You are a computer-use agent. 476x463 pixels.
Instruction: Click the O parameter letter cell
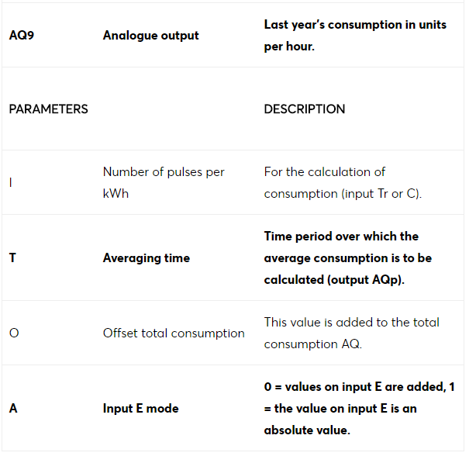click(14, 333)
